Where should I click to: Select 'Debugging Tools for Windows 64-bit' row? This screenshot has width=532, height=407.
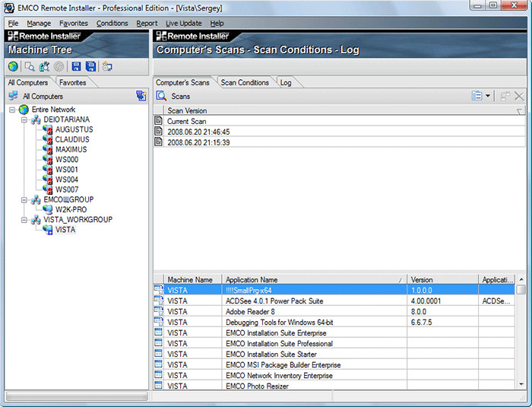[x=334, y=322]
